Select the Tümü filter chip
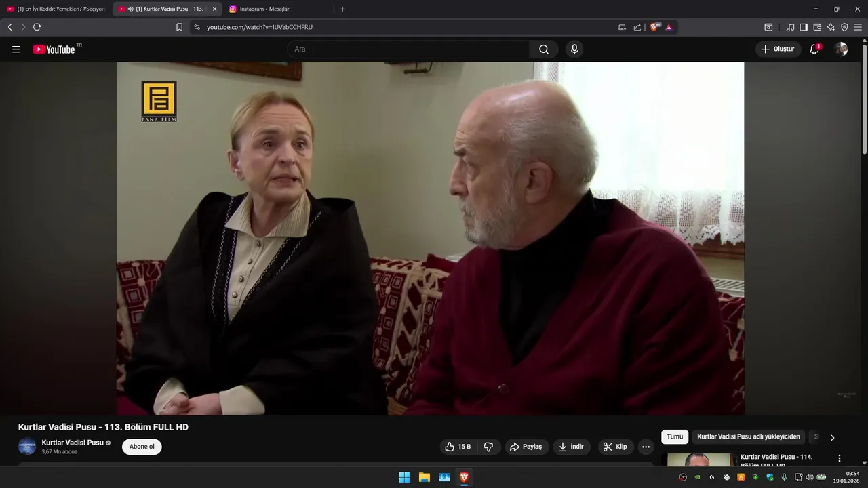 click(675, 437)
